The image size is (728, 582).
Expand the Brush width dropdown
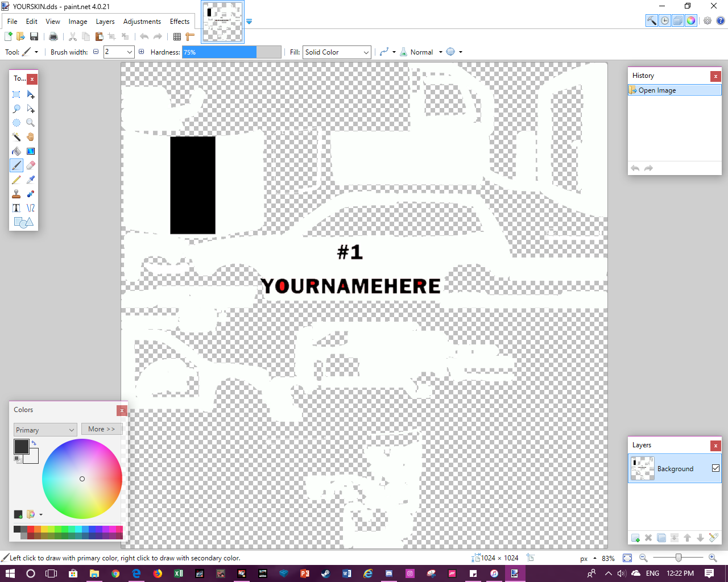tap(130, 52)
